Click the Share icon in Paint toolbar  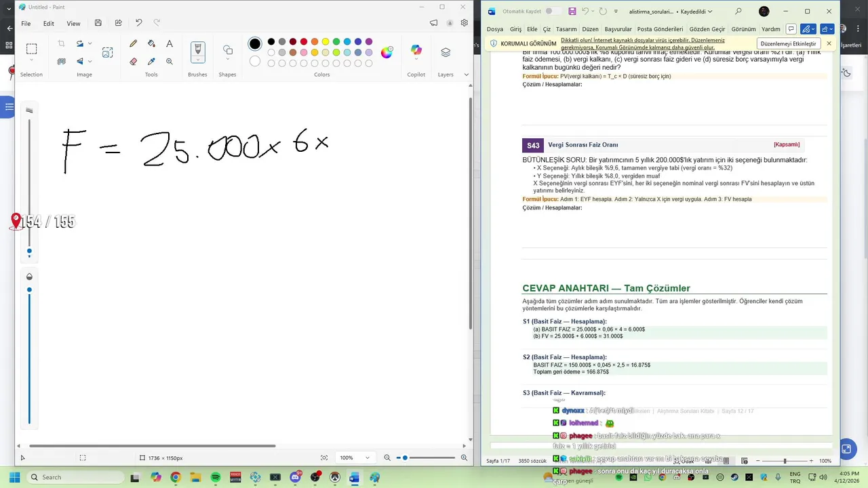(x=118, y=23)
